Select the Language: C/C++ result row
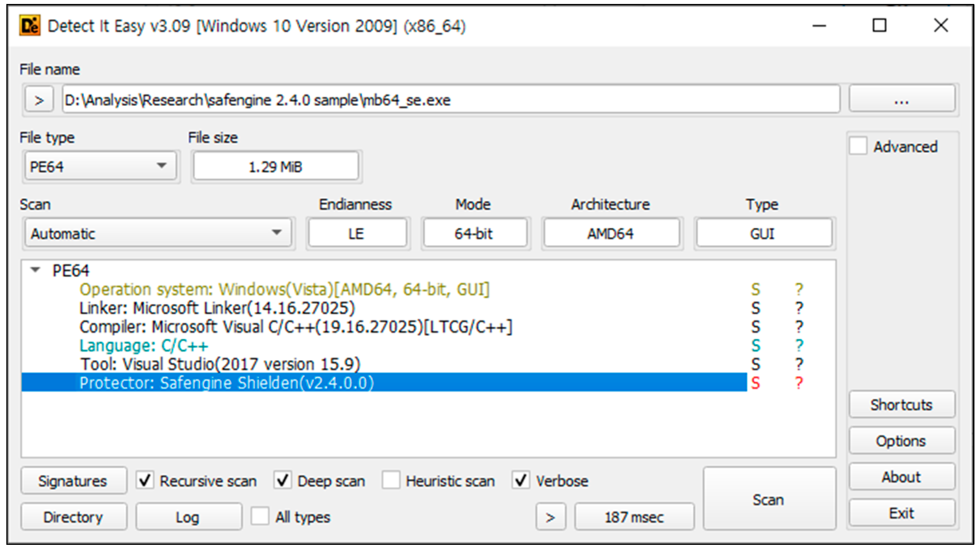 pyautogui.click(x=144, y=346)
